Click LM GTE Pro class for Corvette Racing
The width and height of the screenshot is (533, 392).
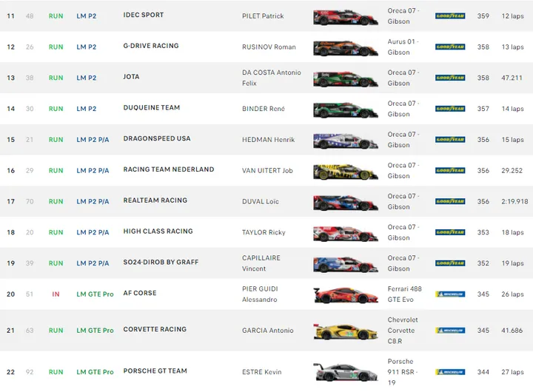(95, 330)
